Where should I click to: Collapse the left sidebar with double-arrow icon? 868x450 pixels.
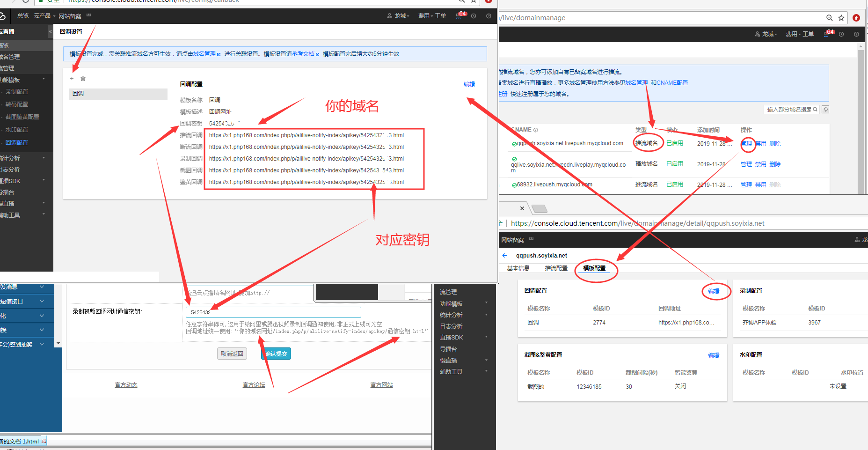click(x=50, y=31)
